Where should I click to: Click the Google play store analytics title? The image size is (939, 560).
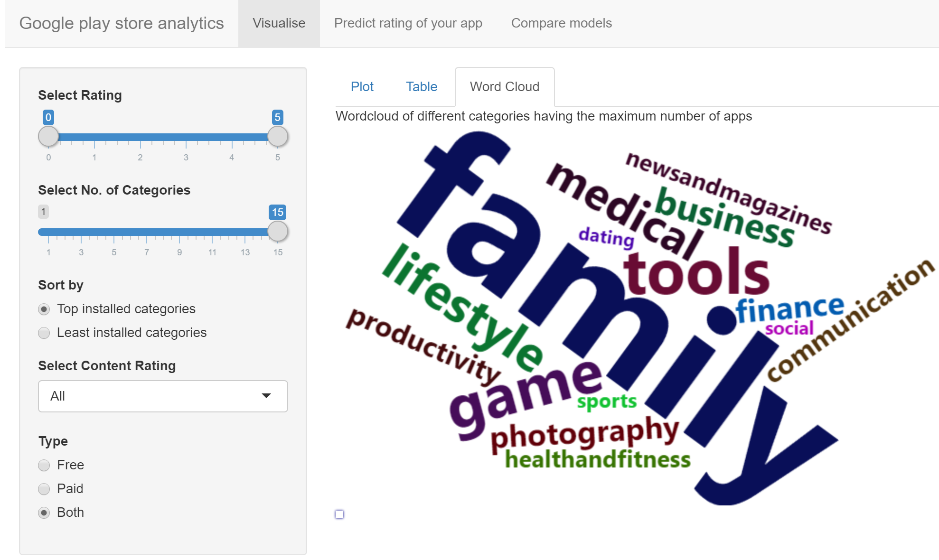122,23
